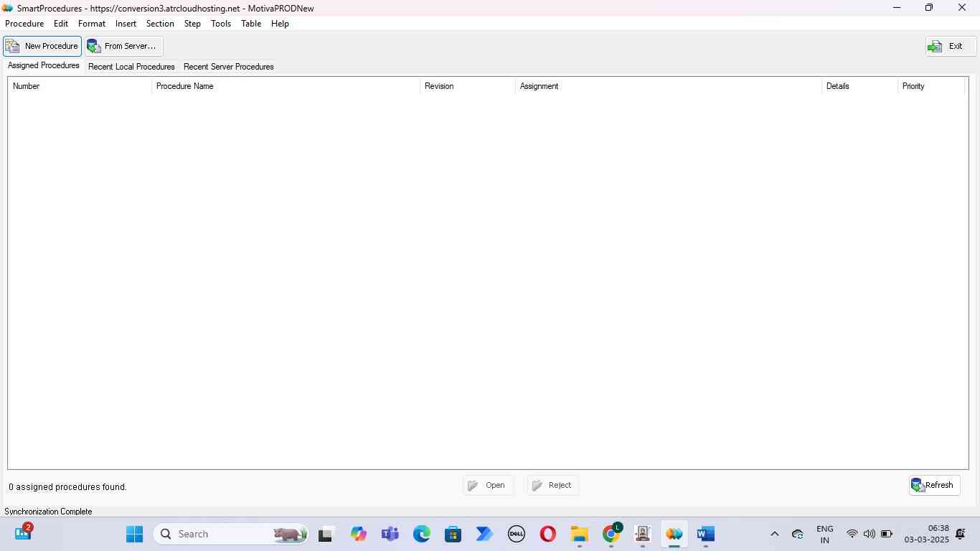Click the Exit button in the toolbar
Screen dimensions: 980x551
tap(950, 46)
